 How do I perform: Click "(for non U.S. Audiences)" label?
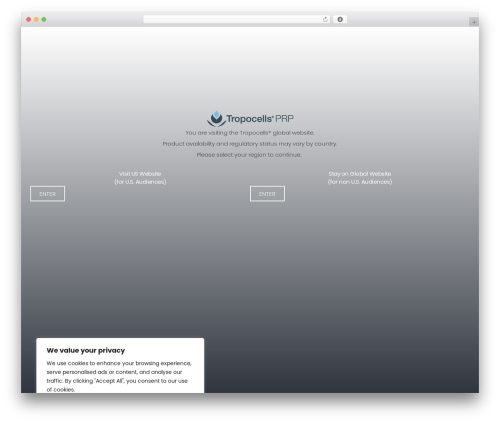[360, 182]
